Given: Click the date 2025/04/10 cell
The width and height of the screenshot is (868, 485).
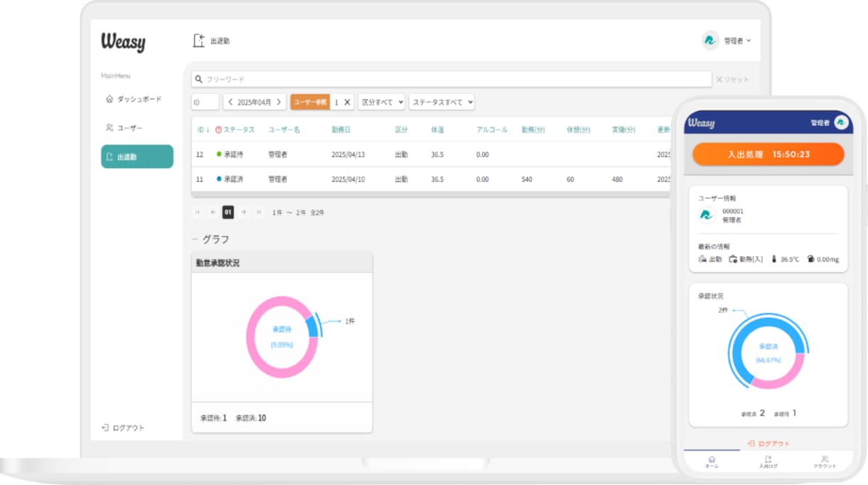Looking at the screenshot, I should pyautogui.click(x=348, y=179).
